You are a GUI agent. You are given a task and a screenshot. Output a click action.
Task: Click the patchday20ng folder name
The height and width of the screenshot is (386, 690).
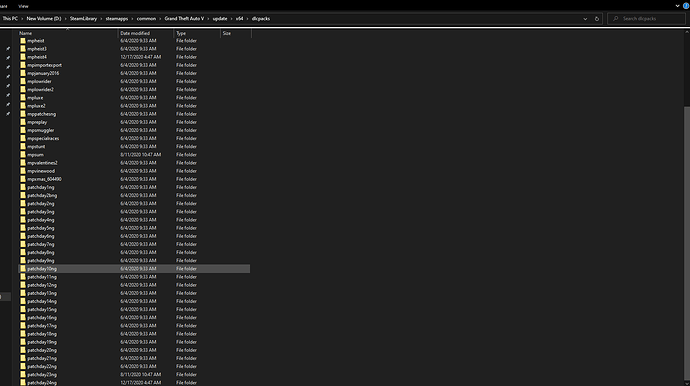tap(42, 350)
